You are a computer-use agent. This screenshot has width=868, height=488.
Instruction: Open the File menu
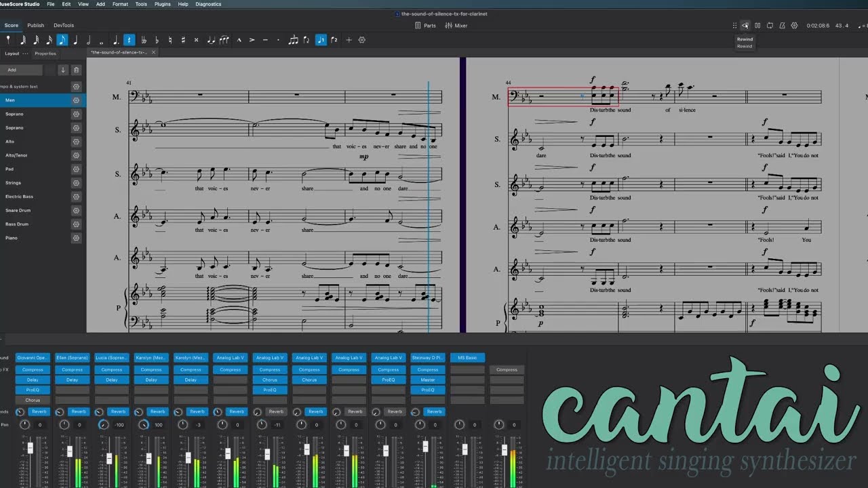[x=51, y=4]
